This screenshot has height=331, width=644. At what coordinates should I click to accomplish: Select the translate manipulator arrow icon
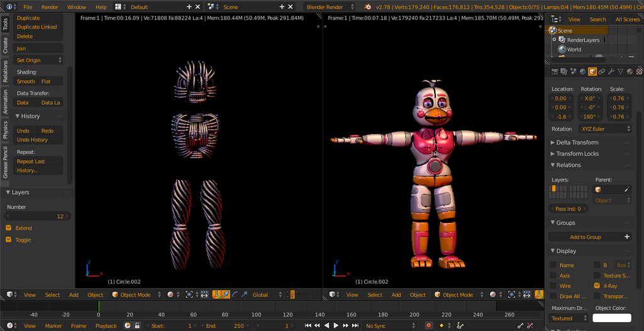[x=226, y=295]
